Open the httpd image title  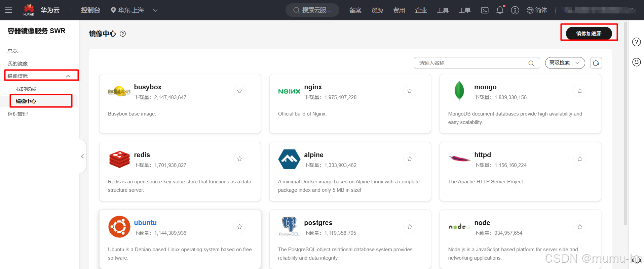483,155
